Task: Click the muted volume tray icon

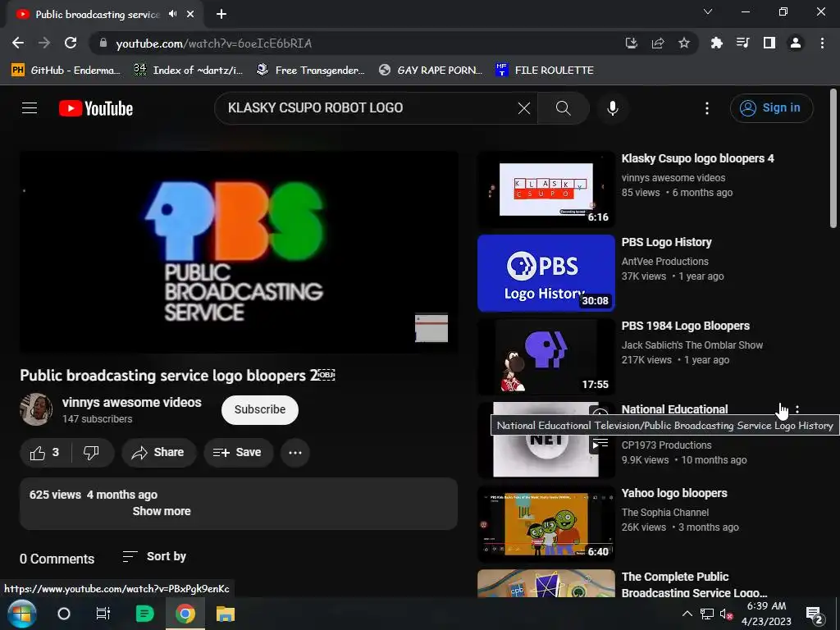Action: [x=727, y=614]
